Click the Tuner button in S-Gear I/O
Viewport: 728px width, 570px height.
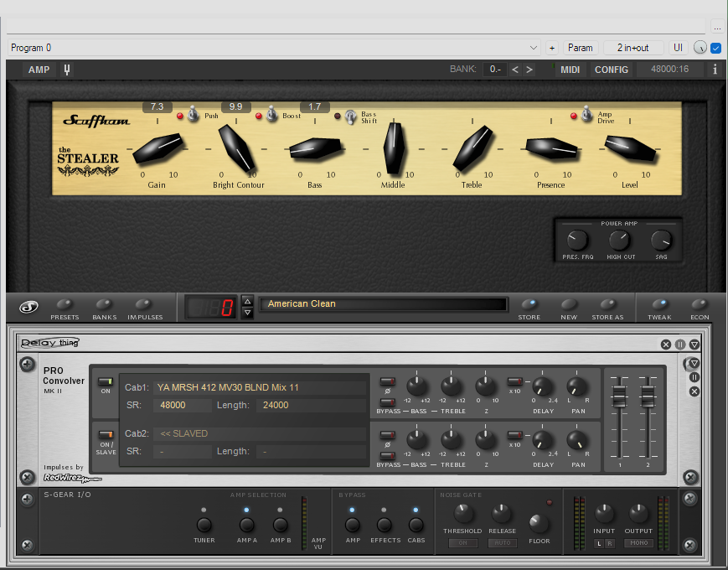click(204, 525)
